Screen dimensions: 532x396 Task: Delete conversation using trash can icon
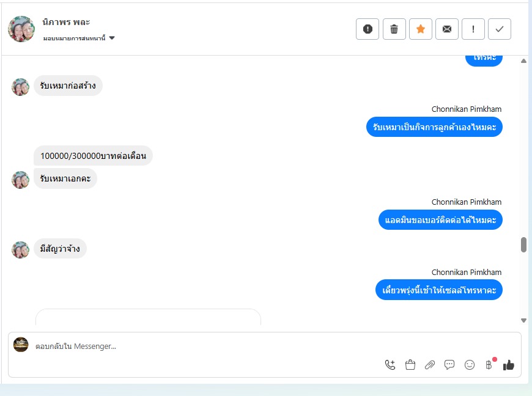click(394, 29)
